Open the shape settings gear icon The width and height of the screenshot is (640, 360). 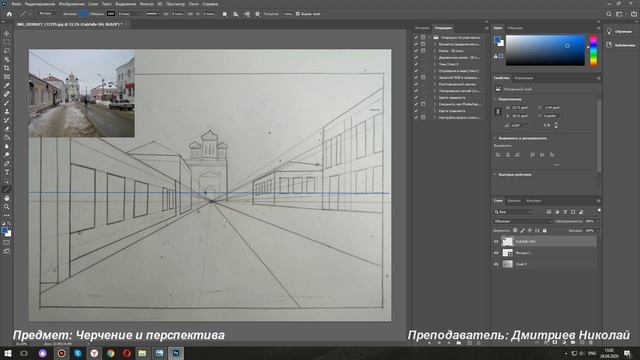pos(257,14)
